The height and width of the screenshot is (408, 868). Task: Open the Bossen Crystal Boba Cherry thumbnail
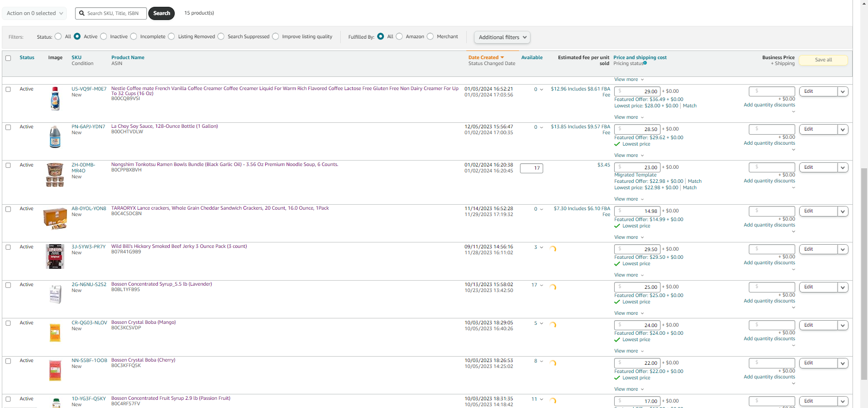pos(55,370)
